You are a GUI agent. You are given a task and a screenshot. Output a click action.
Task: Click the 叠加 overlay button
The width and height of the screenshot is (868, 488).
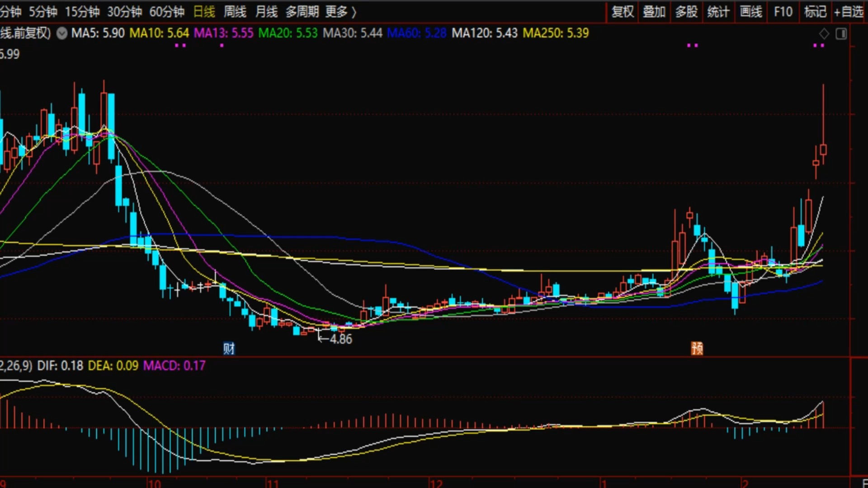(654, 12)
